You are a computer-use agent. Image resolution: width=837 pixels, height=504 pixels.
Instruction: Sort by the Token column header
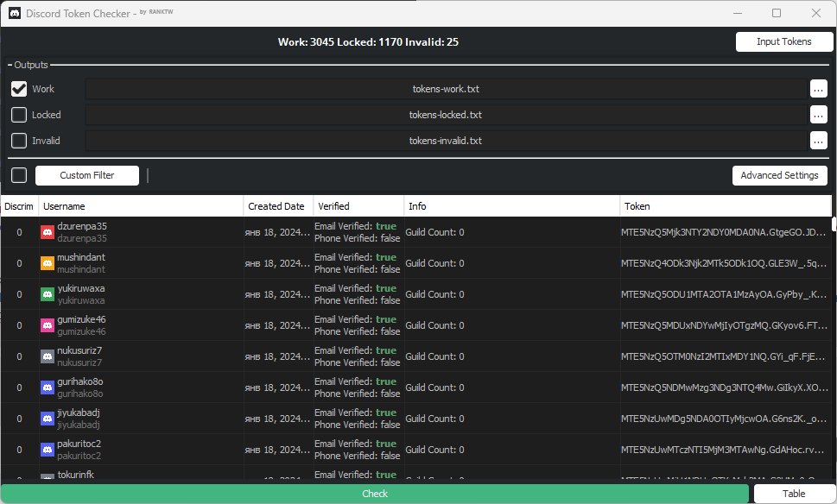[726, 206]
